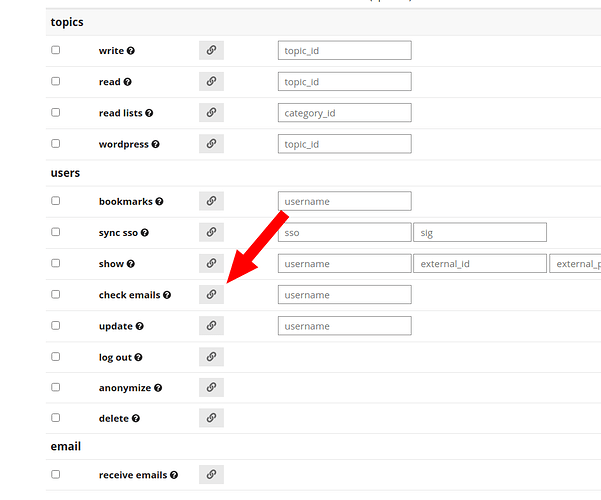Screen dimensions: 601x500
Task: Focus the topic_id field in wordpress row
Action: [345, 144]
